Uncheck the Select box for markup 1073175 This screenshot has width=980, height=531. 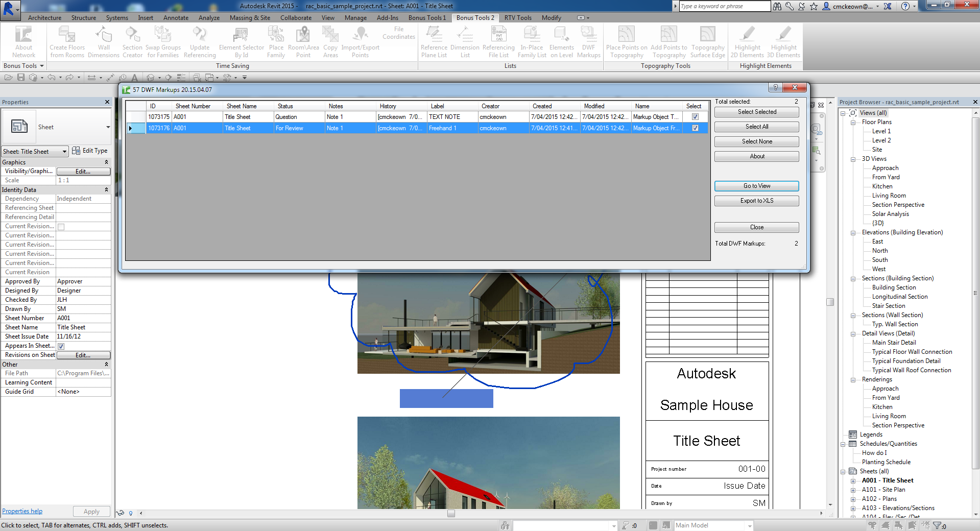point(695,116)
